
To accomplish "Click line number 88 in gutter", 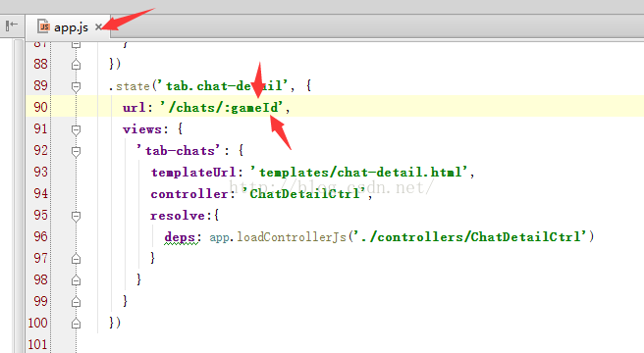I will click(40, 64).
